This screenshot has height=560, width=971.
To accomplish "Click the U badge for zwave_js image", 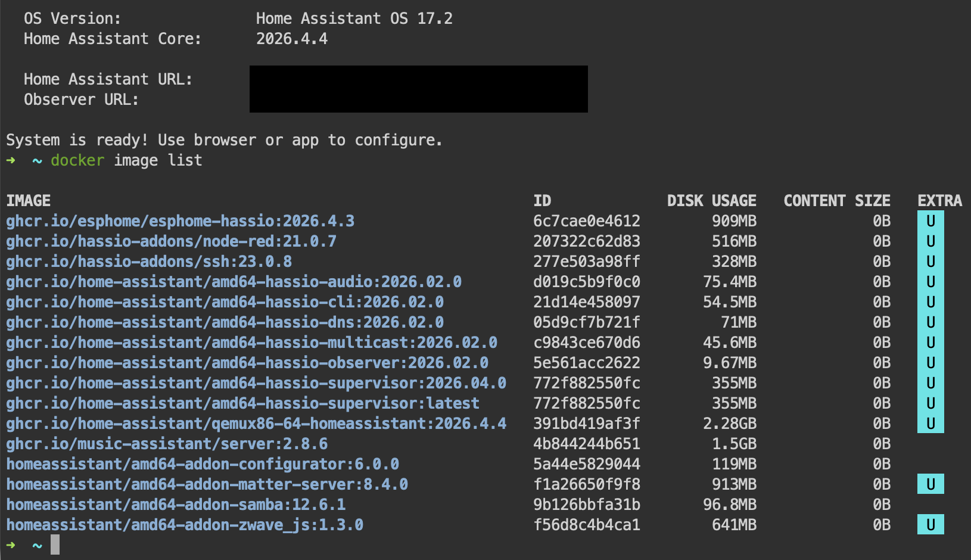I will click(930, 525).
